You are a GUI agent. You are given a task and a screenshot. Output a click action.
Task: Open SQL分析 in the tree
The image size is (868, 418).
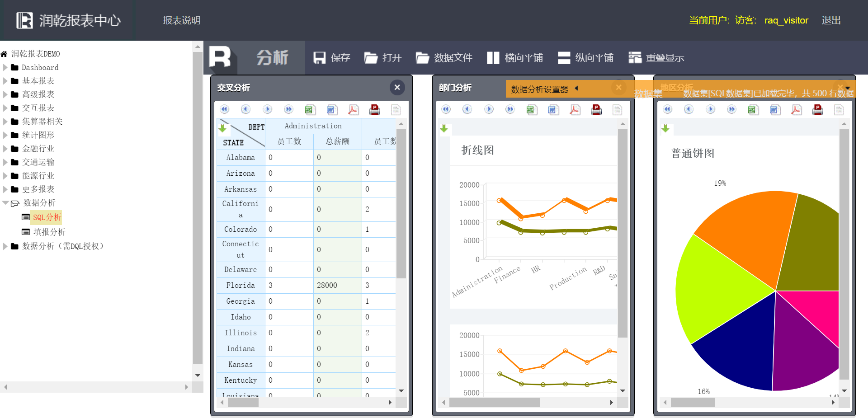pos(47,217)
